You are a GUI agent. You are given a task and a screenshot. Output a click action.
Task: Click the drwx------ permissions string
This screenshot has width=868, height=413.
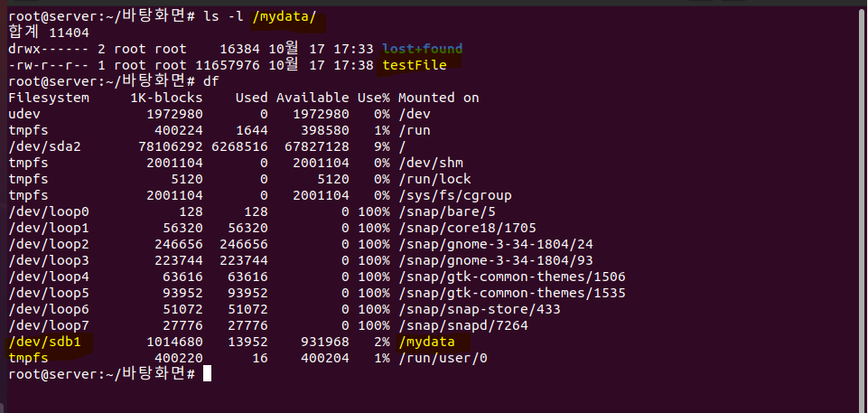pyautogui.click(x=49, y=49)
